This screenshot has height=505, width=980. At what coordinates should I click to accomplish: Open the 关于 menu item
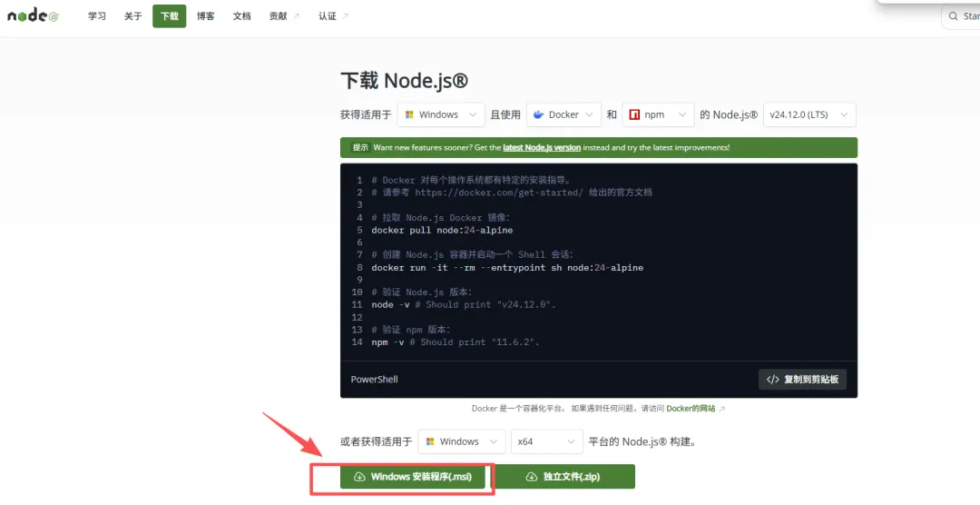(x=132, y=16)
